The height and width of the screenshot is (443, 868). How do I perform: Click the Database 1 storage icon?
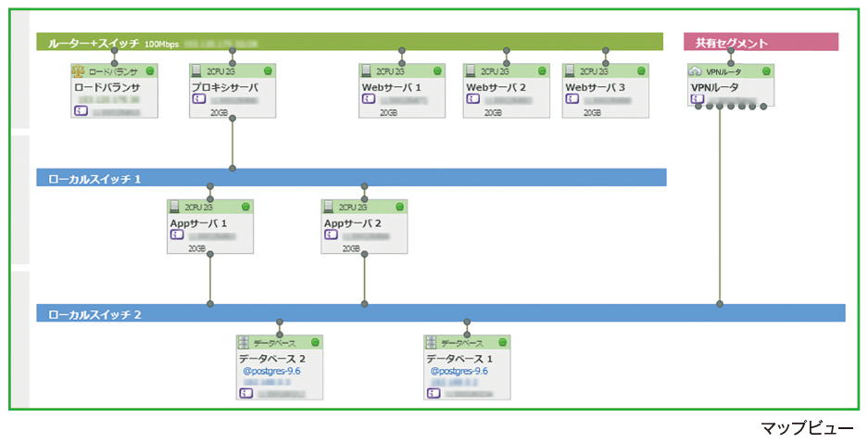(432, 342)
